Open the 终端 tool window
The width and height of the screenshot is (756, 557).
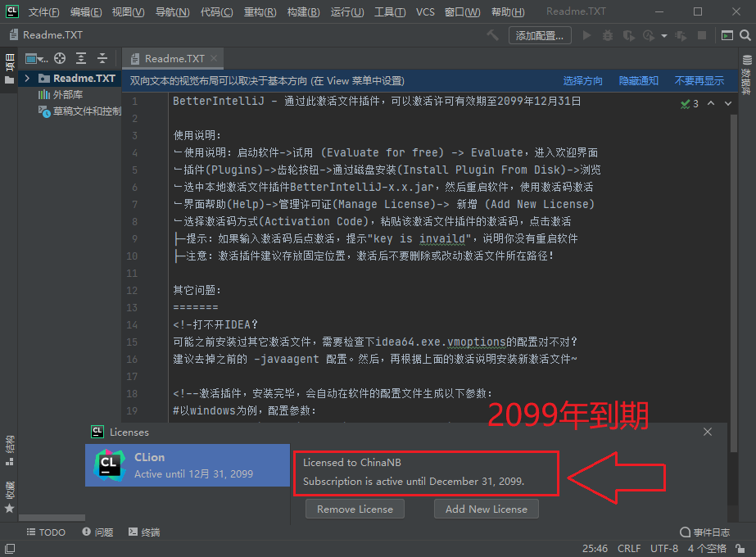144,532
